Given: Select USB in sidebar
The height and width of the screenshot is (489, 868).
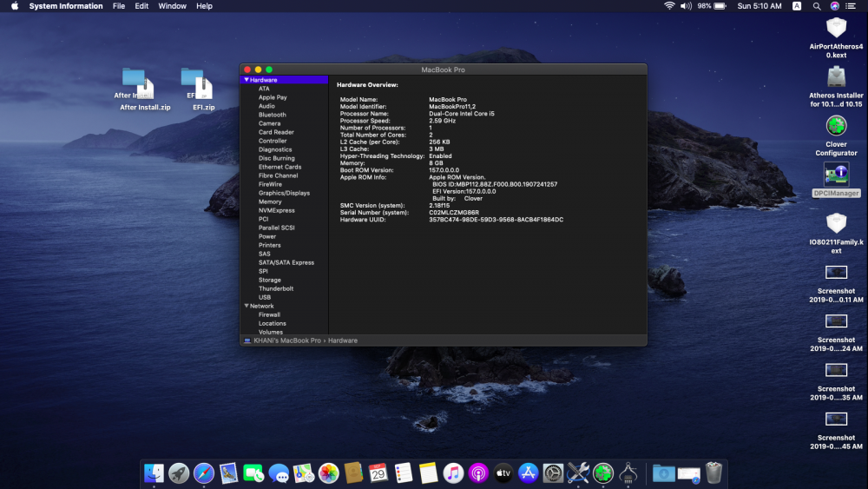Looking at the screenshot, I should 265,297.
